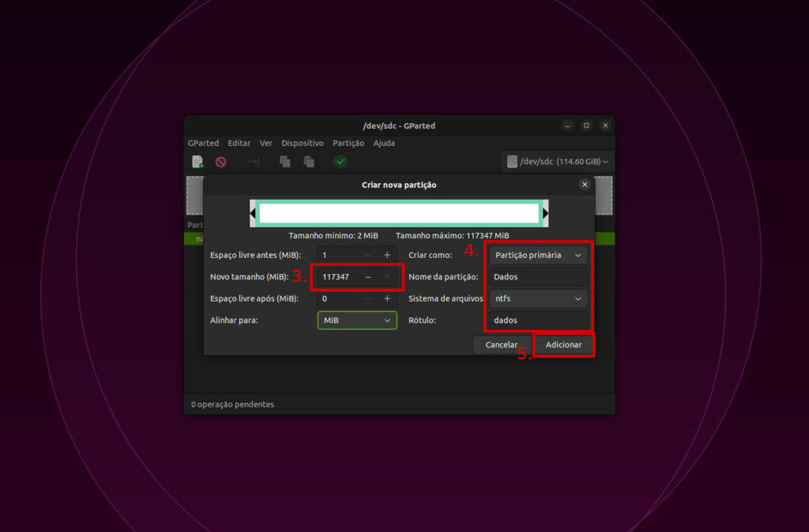Open the Editar menu
This screenshot has width=809, height=532.
tap(239, 143)
